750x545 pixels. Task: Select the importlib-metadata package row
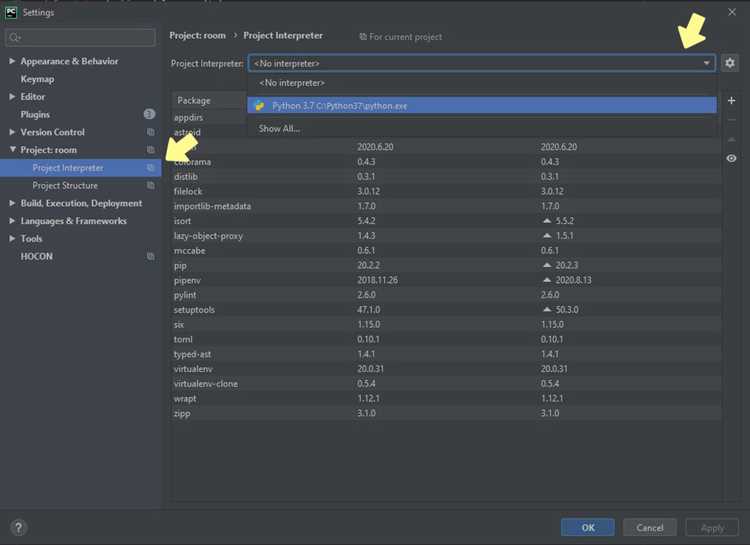coord(446,206)
